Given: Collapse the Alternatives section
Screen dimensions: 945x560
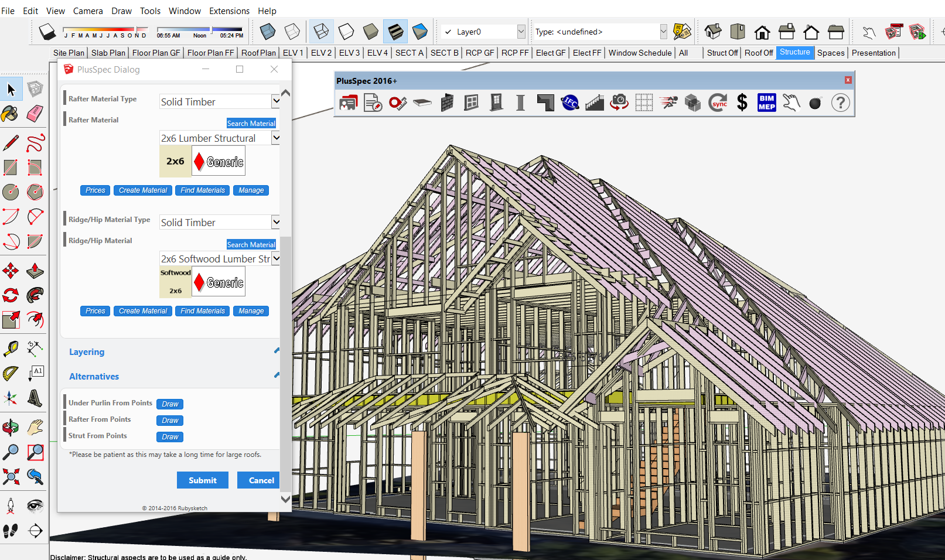Looking at the screenshot, I should pyautogui.click(x=276, y=375).
